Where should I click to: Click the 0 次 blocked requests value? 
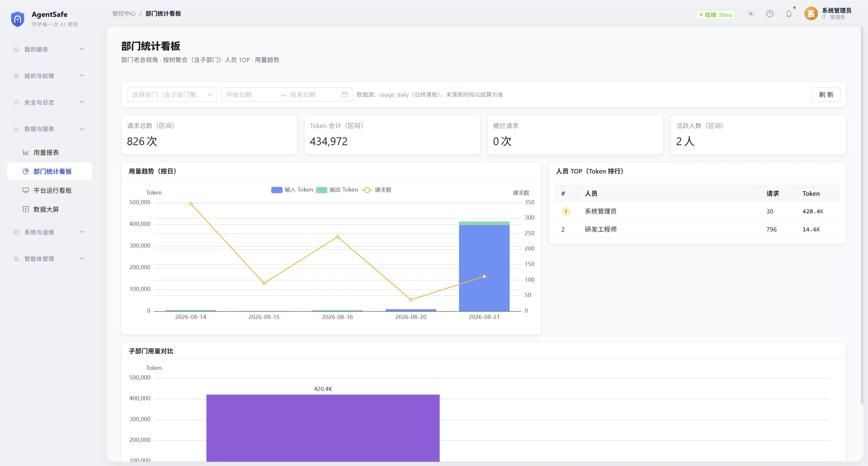pyautogui.click(x=502, y=141)
